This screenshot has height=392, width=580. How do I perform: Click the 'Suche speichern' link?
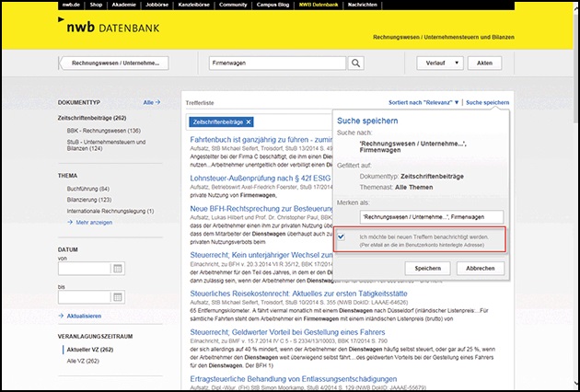tap(487, 102)
